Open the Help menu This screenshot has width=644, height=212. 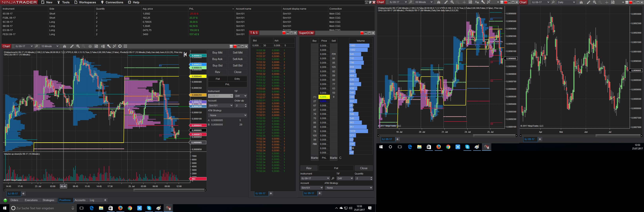134,2
